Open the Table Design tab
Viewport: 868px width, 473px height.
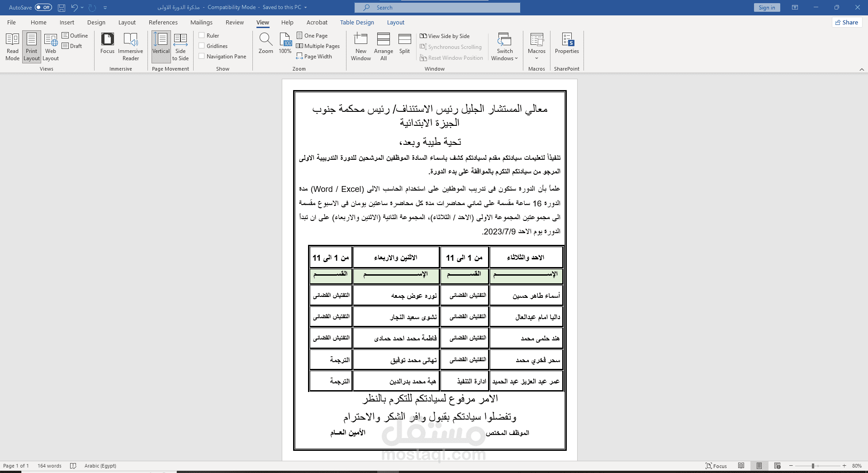point(357,22)
